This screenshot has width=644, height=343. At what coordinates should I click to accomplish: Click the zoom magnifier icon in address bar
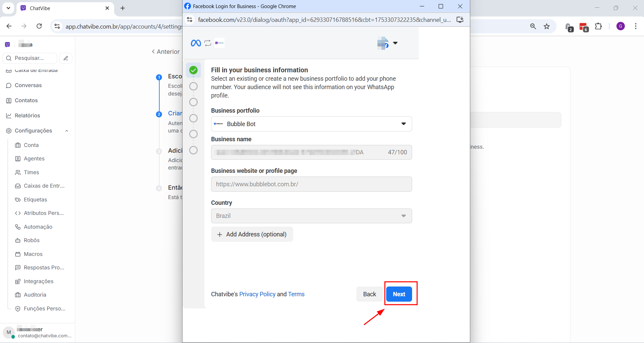(533, 26)
